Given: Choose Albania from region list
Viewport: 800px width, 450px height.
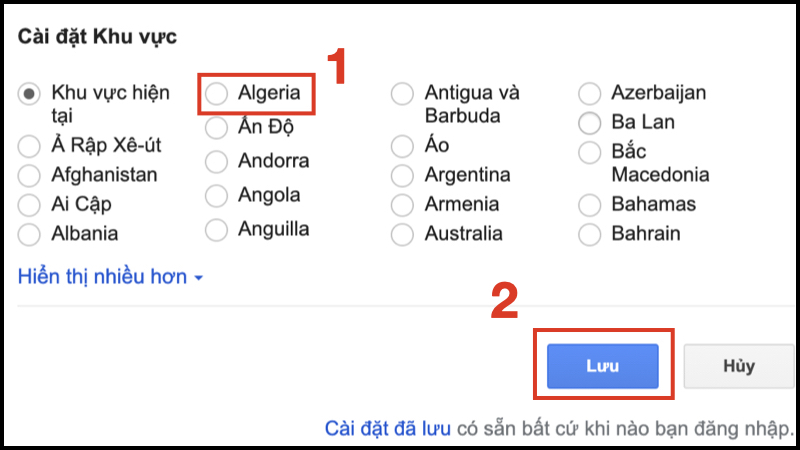Looking at the screenshot, I should [x=30, y=234].
